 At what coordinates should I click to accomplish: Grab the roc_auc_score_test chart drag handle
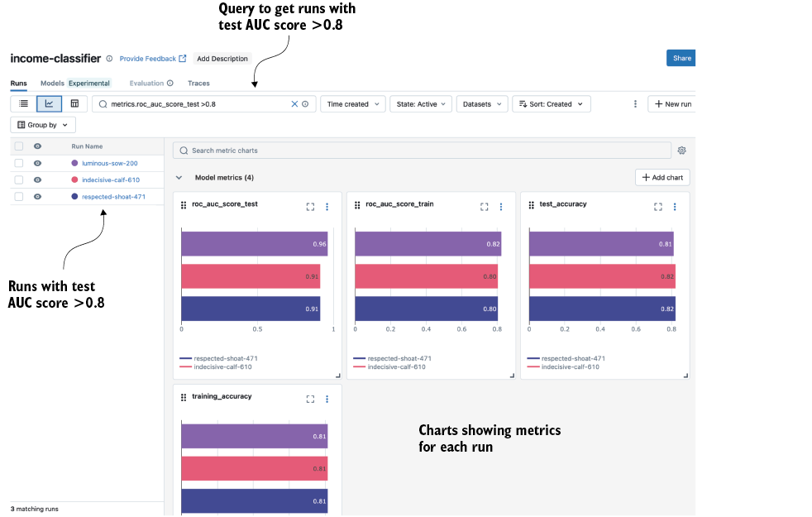point(184,205)
